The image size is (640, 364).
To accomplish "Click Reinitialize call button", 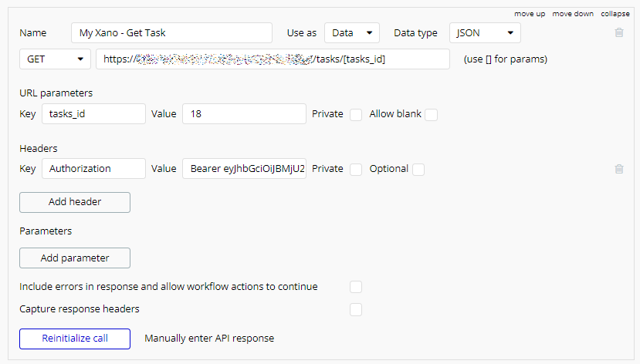I will 75,339.
